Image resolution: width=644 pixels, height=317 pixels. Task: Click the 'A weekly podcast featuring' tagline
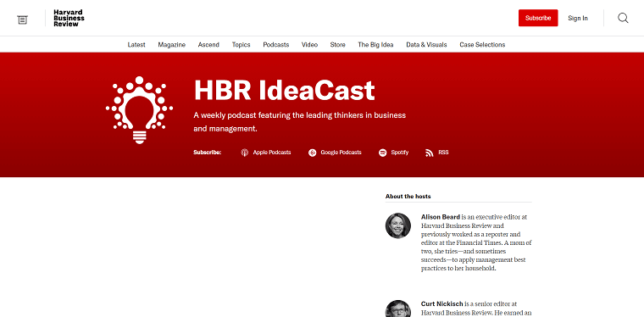(x=299, y=121)
